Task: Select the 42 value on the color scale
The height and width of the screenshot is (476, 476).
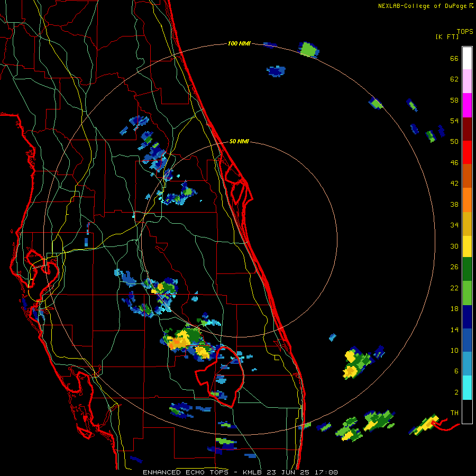Action: pos(454,184)
